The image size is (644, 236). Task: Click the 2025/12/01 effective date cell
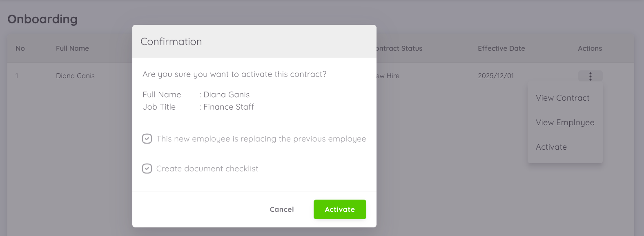pos(496,76)
